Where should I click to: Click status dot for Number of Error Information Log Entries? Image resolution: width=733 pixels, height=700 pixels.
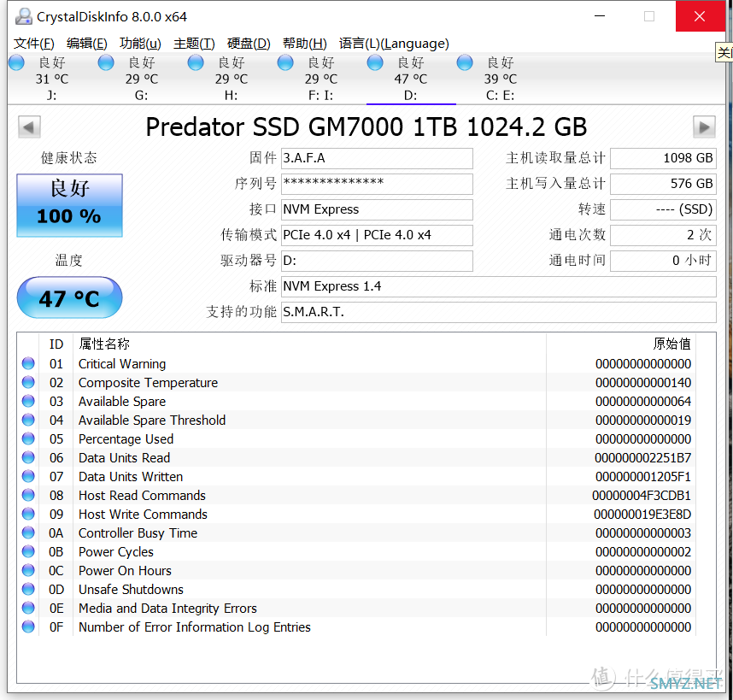(x=28, y=626)
